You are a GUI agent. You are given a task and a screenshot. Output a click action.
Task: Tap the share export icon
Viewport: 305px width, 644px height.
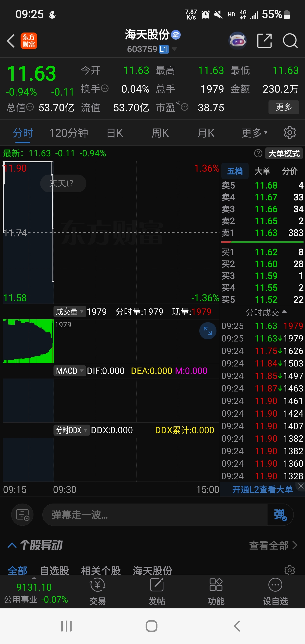[x=264, y=40]
